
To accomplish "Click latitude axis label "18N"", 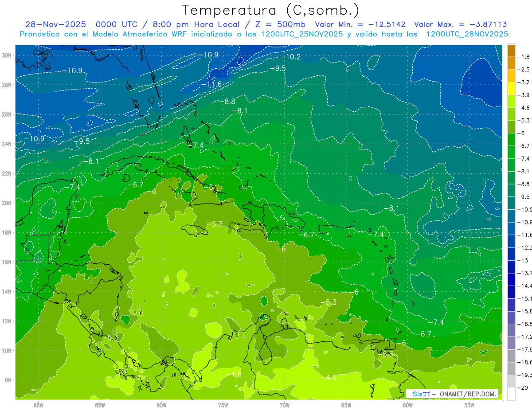I will click(x=8, y=232).
